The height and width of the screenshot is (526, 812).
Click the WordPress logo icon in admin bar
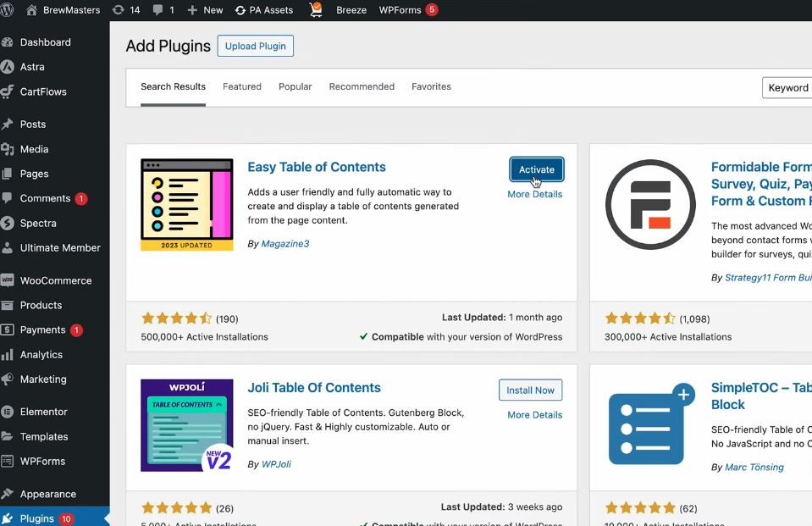(x=9, y=10)
